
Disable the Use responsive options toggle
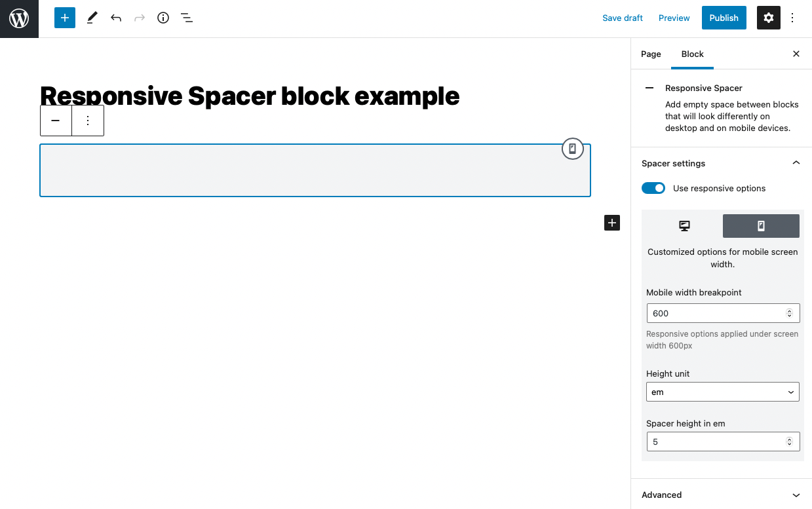tap(653, 188)
